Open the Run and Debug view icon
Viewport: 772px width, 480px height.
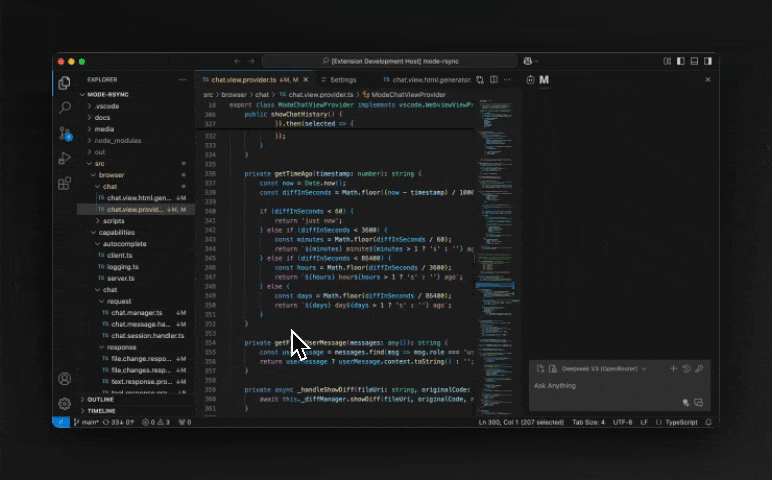coord(64,158)
